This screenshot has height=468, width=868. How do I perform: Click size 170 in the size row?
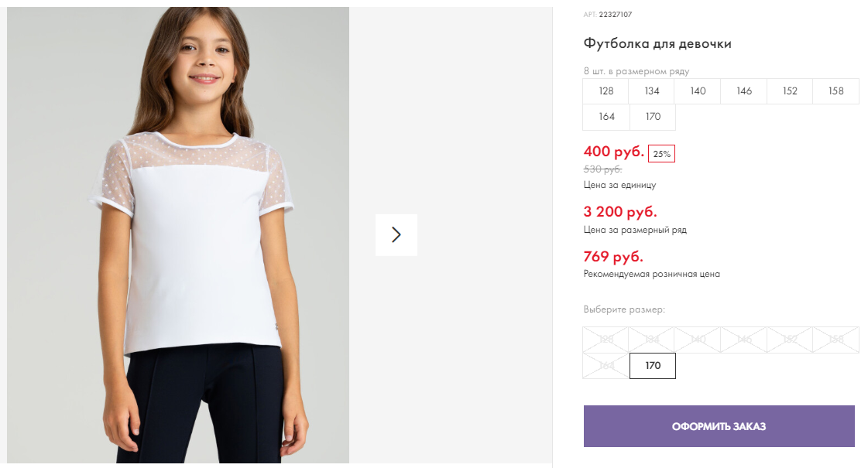tap(653, 117)
